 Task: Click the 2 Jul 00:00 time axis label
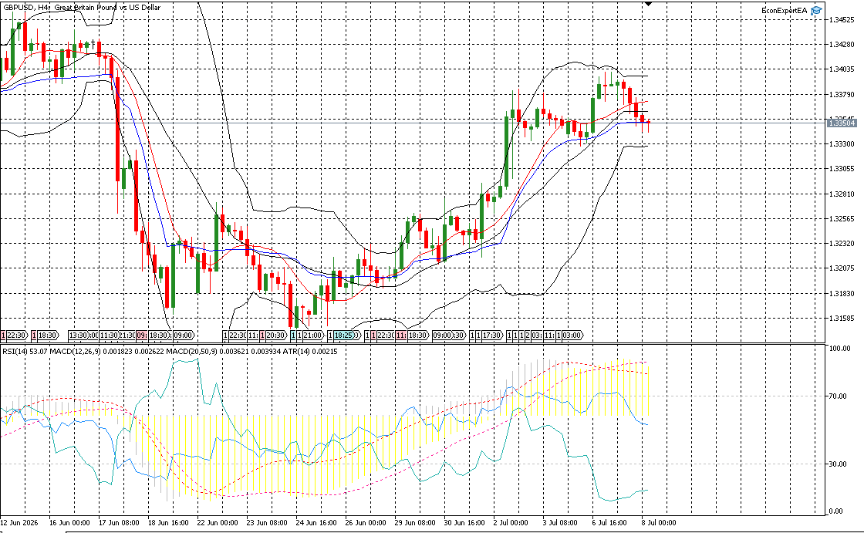click(511, 522)
